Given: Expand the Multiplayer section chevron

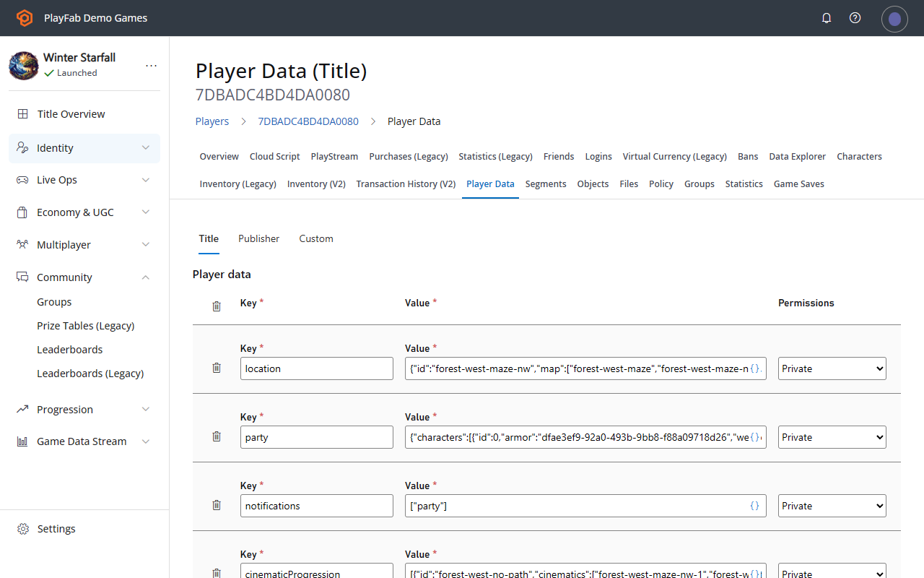Looking at the screenshot, I should [x=146, y=245].
